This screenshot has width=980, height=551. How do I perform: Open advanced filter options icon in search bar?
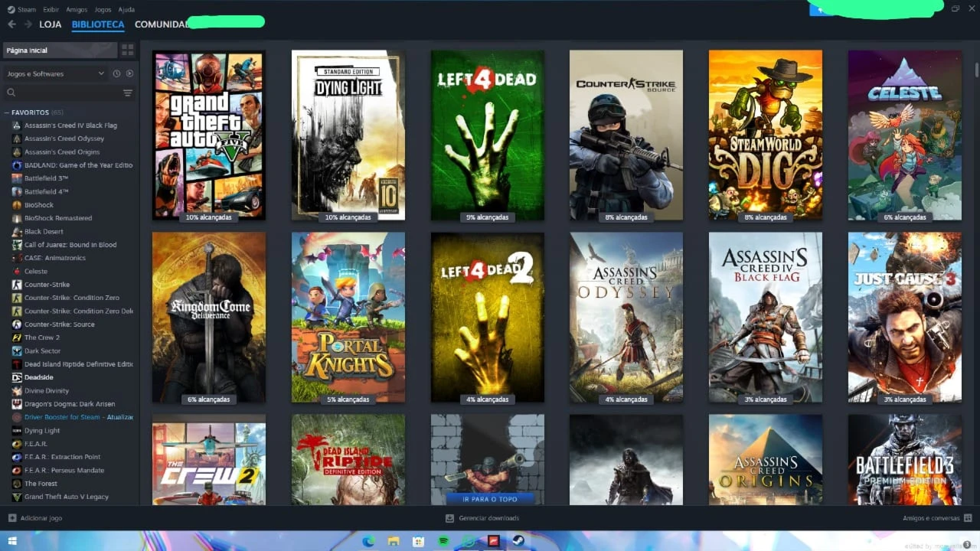click(128, 93)
